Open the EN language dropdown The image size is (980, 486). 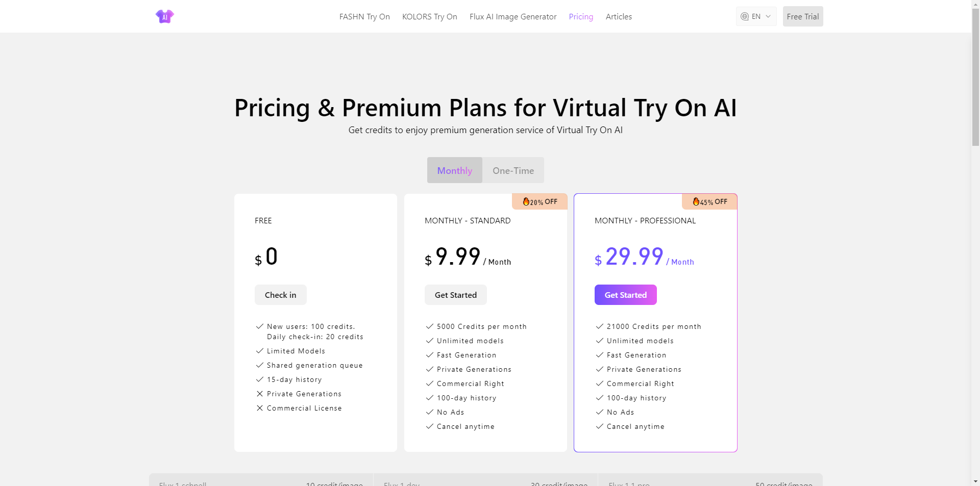pyautogui.click(x=756, y=16)
